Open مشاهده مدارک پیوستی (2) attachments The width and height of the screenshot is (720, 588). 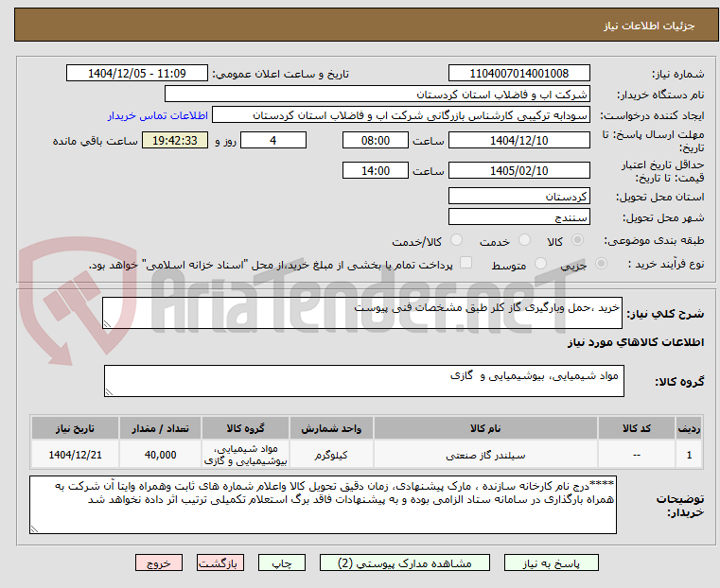coord(405,562)
